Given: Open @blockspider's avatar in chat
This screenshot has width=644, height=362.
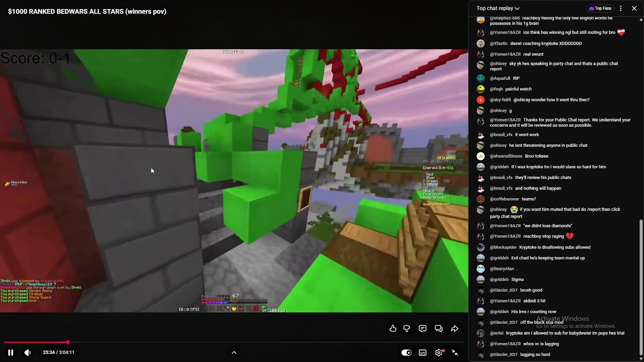Looking at the screenshot, I should click(480, 247).
